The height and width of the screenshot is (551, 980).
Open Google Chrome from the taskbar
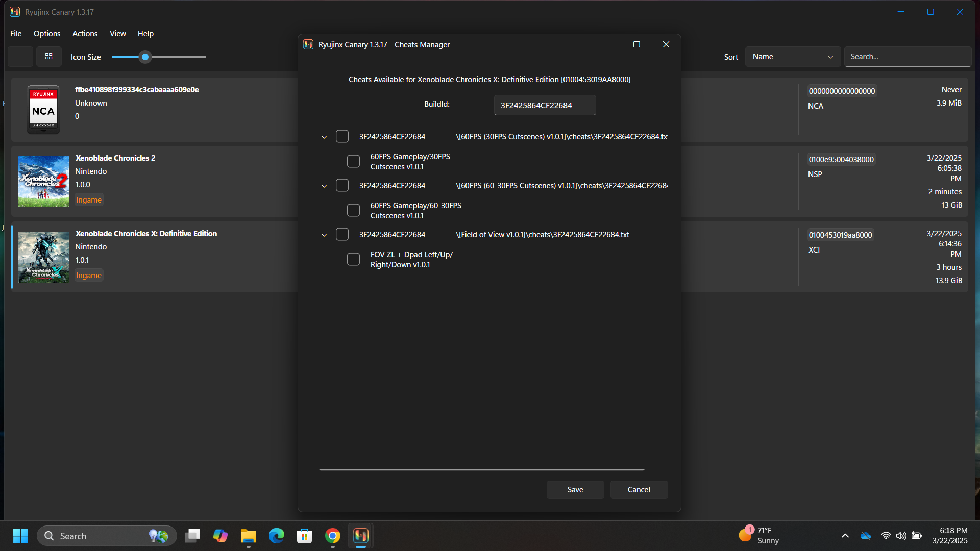pyautogui.click(x=333, y=536)
